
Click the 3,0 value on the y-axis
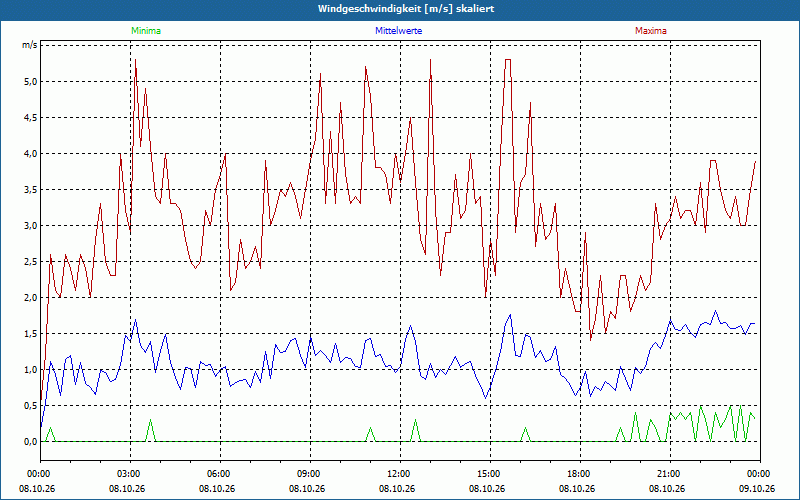[31, 226]
